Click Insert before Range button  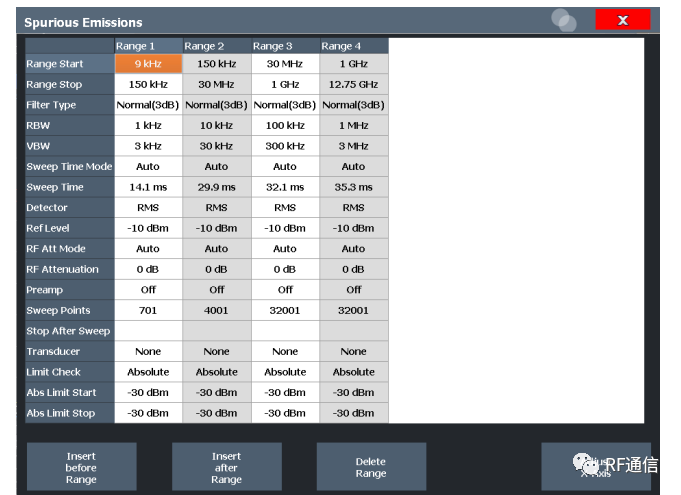[82, 467]
